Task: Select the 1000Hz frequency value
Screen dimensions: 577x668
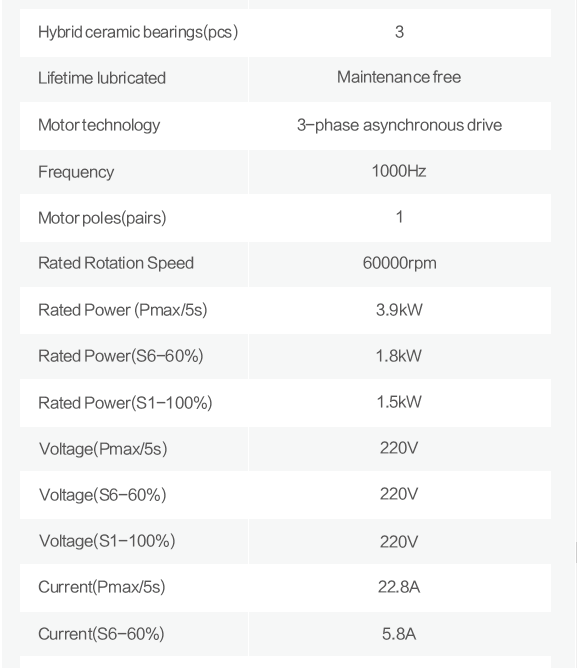Action: click(x=399, y=171)
